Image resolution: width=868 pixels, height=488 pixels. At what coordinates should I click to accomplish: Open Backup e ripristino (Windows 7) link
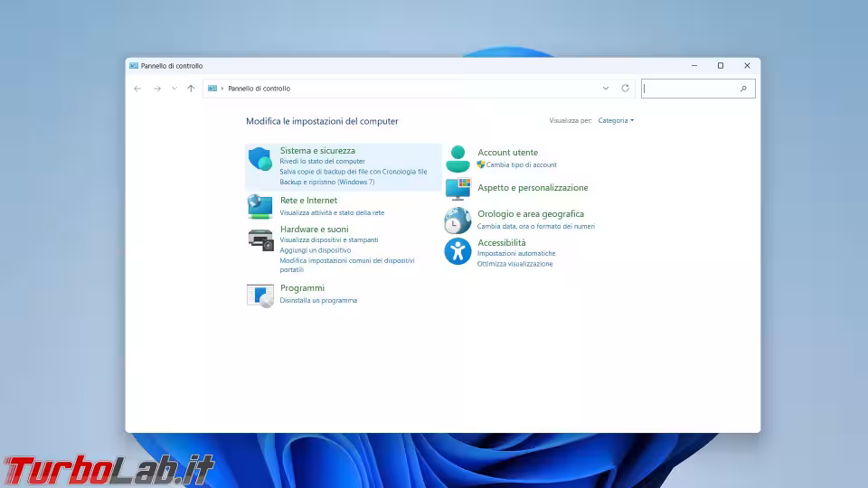pyautogui.click(x=326, y=182)
